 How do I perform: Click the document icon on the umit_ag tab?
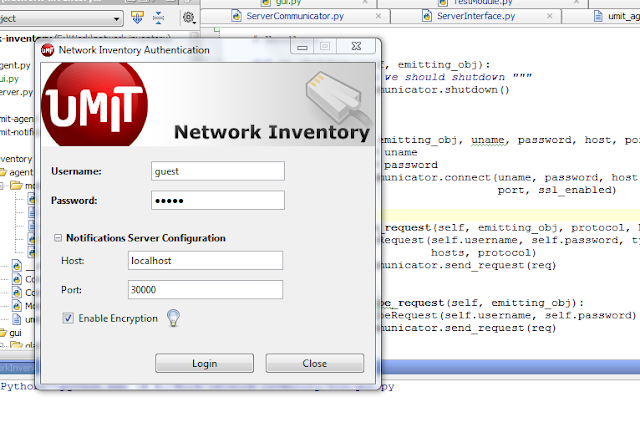pyautogui.click(x=598, y=16)
